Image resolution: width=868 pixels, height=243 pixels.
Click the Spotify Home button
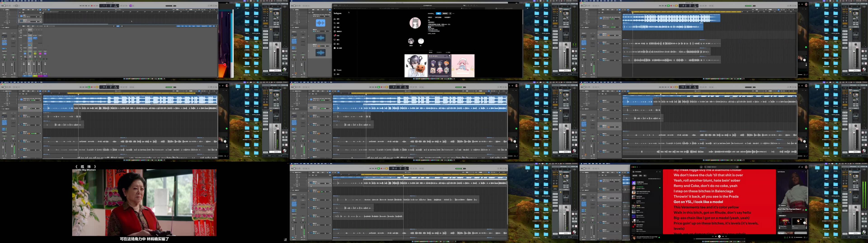point(701,167)
